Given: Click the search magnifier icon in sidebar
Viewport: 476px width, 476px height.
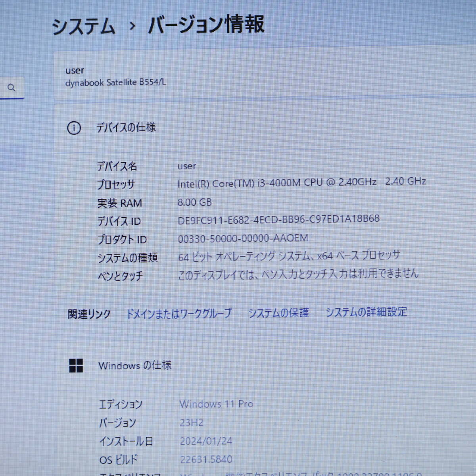Looking at the screenshot, I should (x=12, y=87).
